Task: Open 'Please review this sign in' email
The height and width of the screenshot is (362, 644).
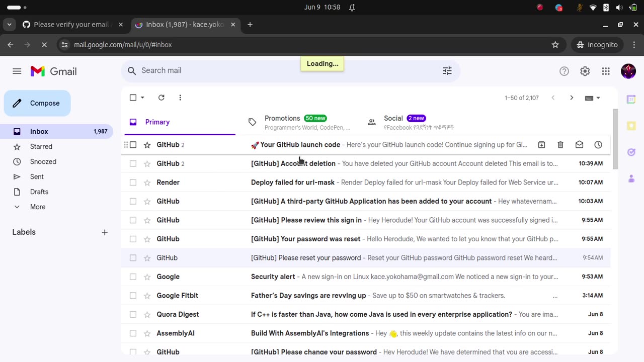Action: [x=366, y=220]
